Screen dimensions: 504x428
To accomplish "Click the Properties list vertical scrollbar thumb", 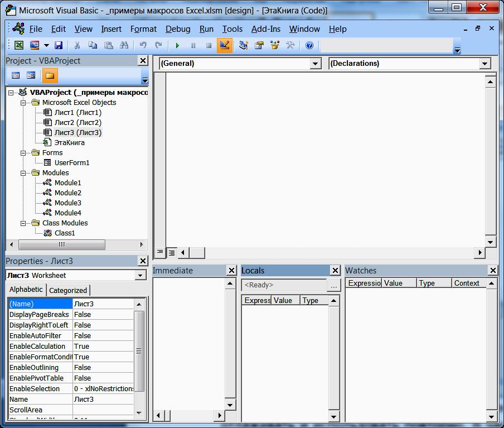I will [x=139, y=351].
